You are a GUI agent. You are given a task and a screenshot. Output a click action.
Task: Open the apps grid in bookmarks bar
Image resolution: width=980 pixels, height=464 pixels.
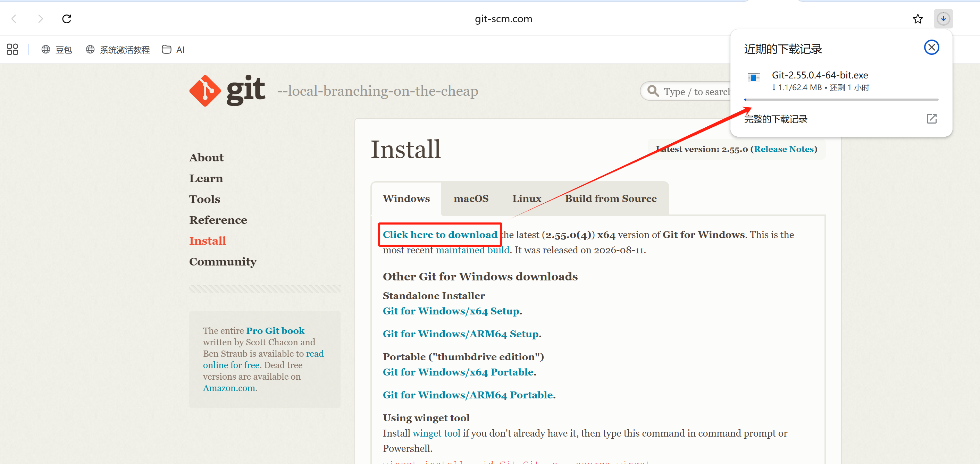pyautogui.click(x=12, y=49)
